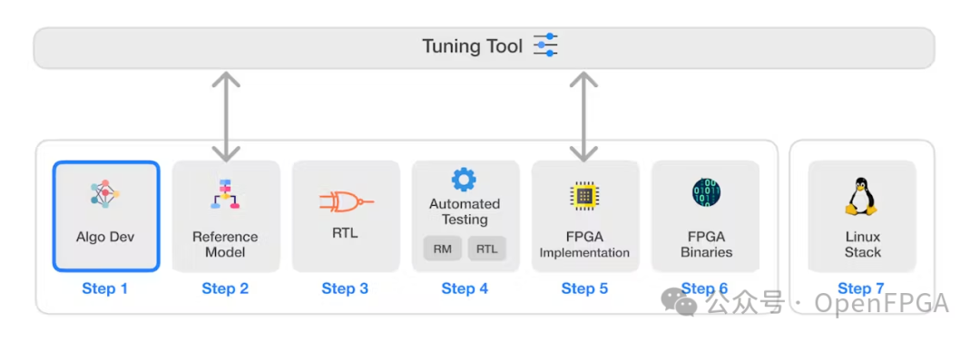
Task: Click the arrow linking FPGA Implementation to Tuning Tool
Action: pyautogui.click(x=583, y=117)
